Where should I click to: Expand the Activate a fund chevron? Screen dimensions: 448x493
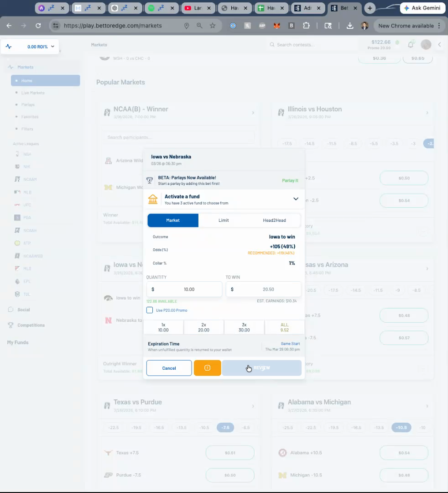[x=296, y=199]
